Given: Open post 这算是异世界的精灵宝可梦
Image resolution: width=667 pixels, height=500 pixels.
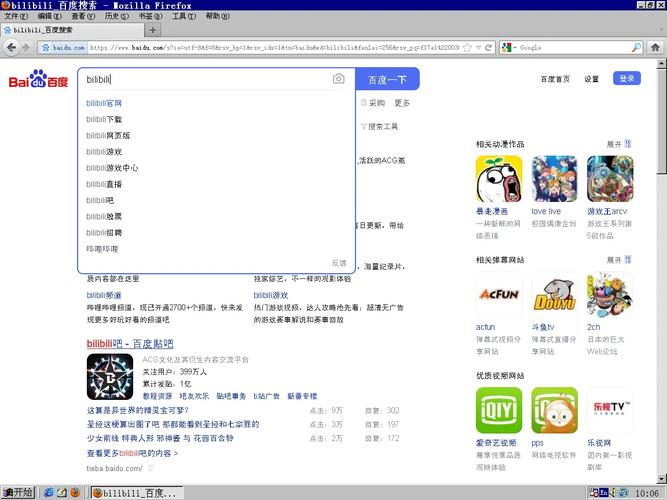Looking at the screenshot, I should (137, 410).
